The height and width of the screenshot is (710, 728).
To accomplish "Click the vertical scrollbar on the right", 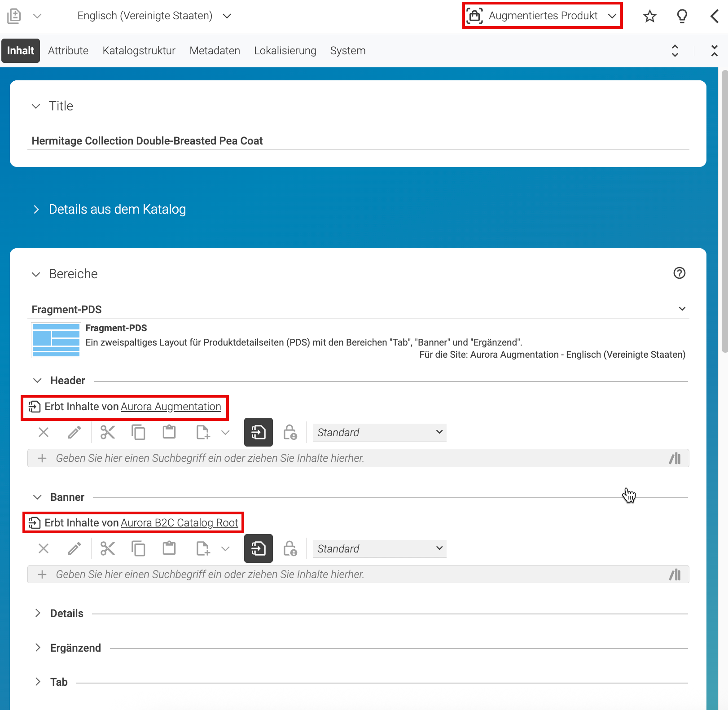I will pyautogui.click(x=724, y=211).
